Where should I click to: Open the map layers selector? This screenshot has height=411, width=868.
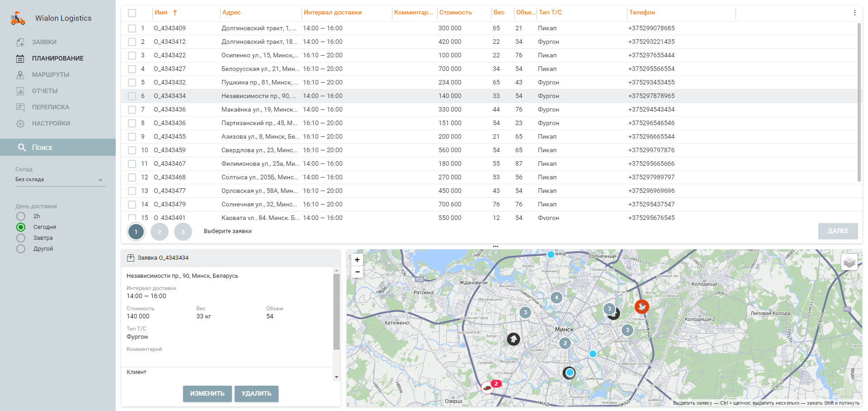coord(849,262)
